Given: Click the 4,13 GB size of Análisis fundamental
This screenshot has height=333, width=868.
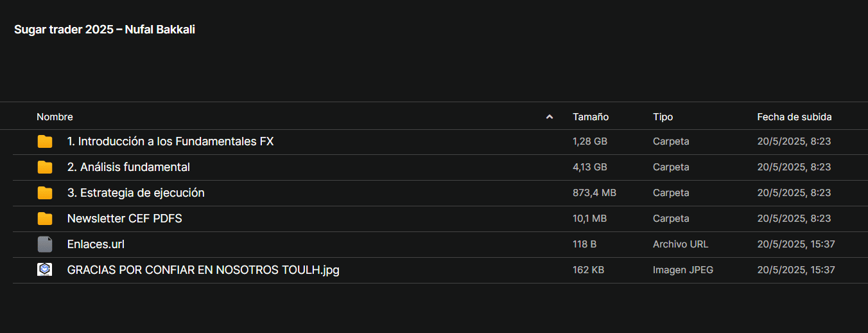Looking at the screenshot, I should click(590, 167).
